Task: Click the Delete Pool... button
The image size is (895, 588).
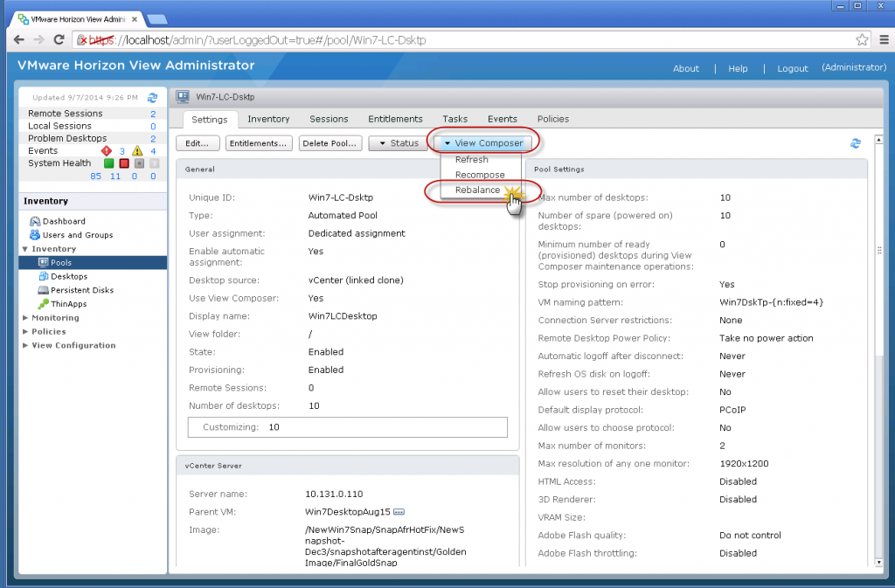Action: (330, 143)
